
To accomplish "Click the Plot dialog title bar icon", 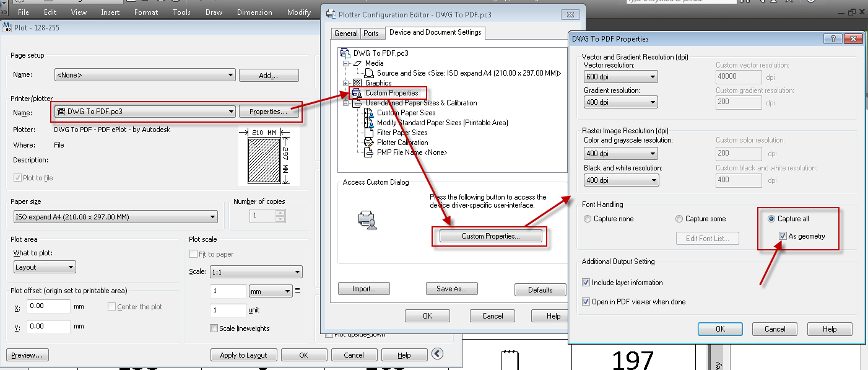I will coord(7,27).
